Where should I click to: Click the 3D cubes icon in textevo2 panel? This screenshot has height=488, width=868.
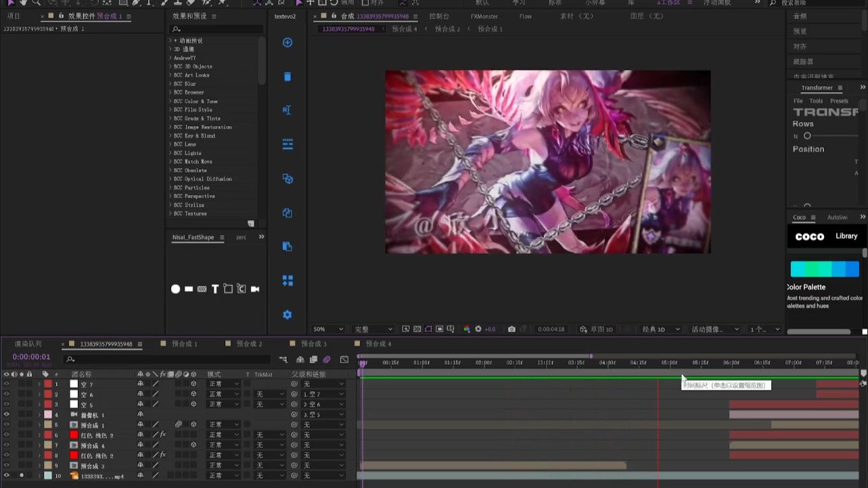point(288,179)
